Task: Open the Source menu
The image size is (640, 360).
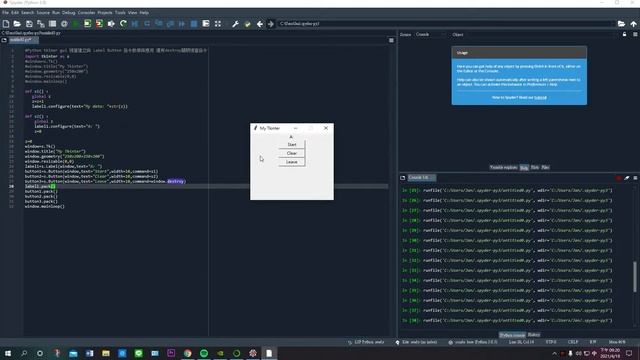Action: coord(43,13)
